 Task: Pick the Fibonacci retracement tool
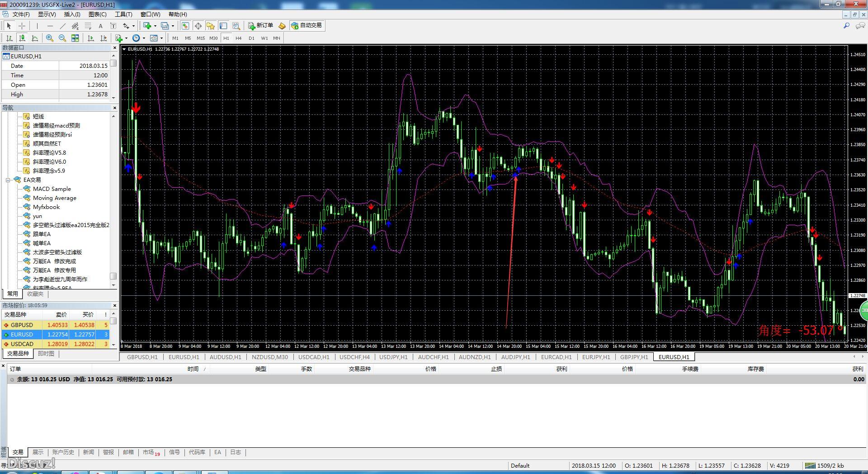point(88,26)
